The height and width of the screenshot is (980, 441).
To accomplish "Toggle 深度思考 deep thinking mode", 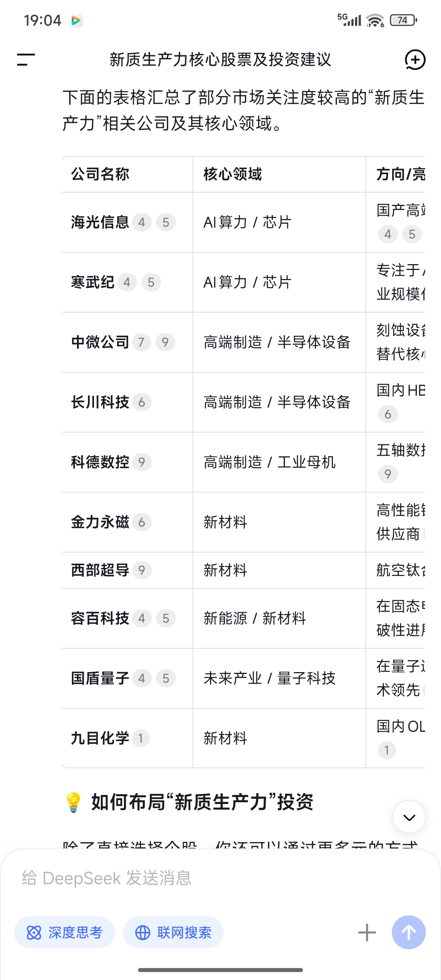I will click(x=64, y=932).
